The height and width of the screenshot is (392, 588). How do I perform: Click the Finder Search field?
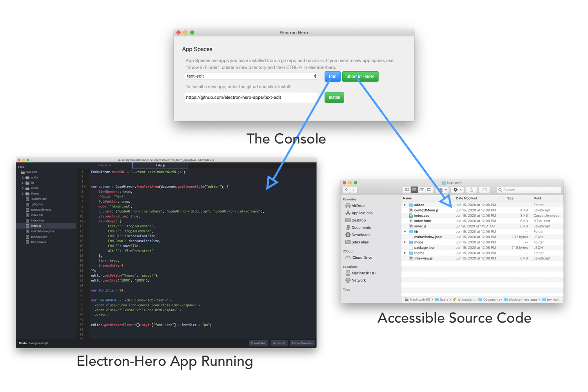point(529,190)
